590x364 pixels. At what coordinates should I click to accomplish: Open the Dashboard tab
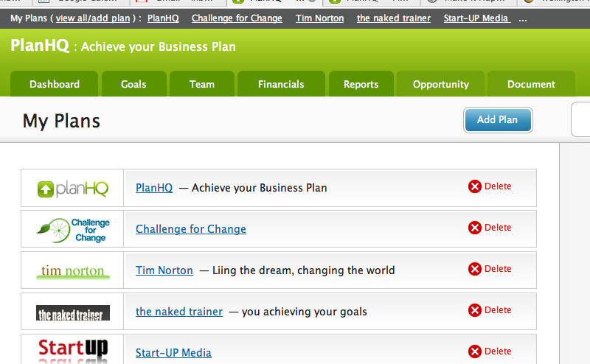point(55,84)
